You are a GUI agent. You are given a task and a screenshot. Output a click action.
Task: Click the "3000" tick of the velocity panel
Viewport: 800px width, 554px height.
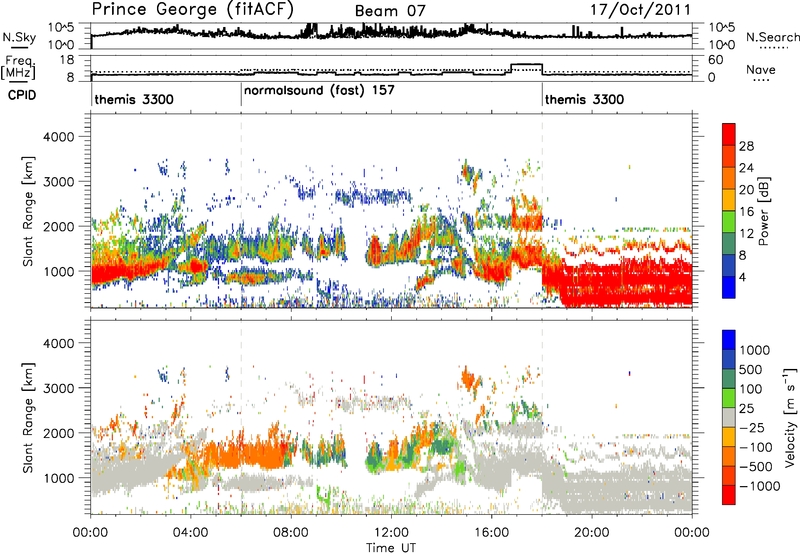58,388
